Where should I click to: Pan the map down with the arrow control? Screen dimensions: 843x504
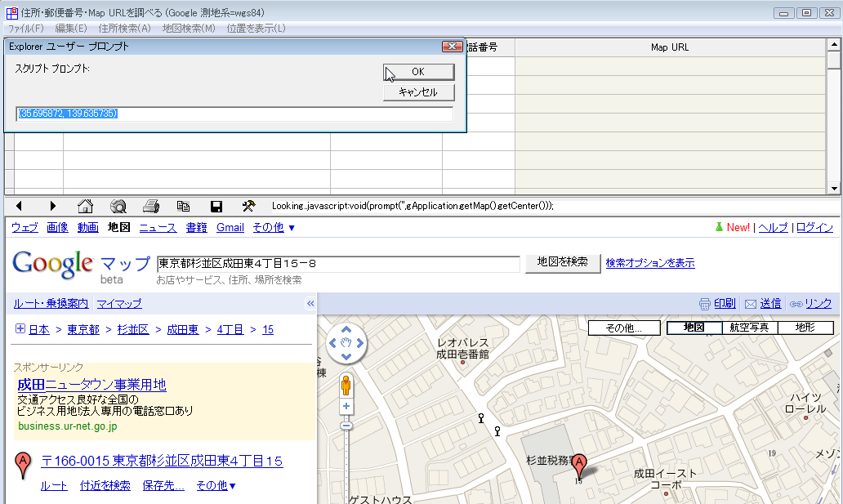(x=346, y=356)
